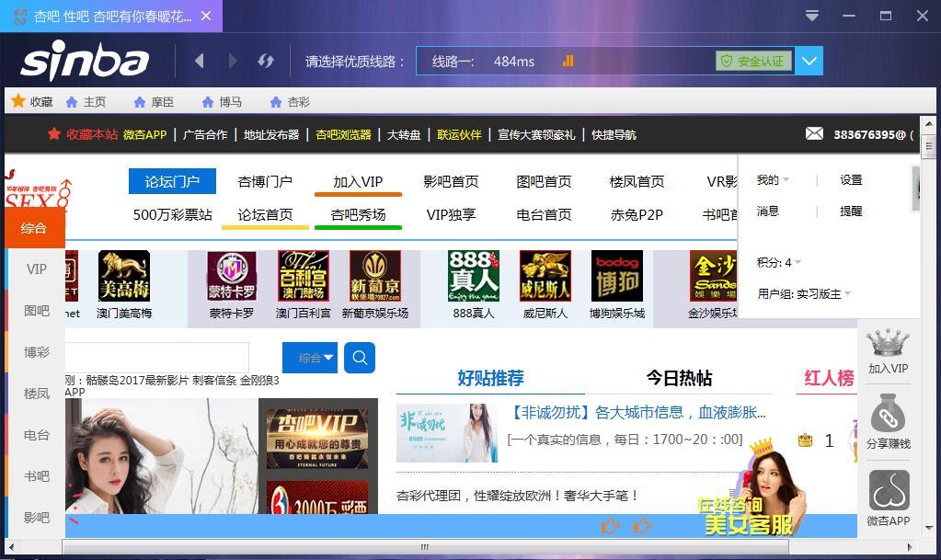Click the forward navigation arrow
Image resolution: width=941 pixels, height=560 pixels.
pyautogui.click(x=233, y=61)
